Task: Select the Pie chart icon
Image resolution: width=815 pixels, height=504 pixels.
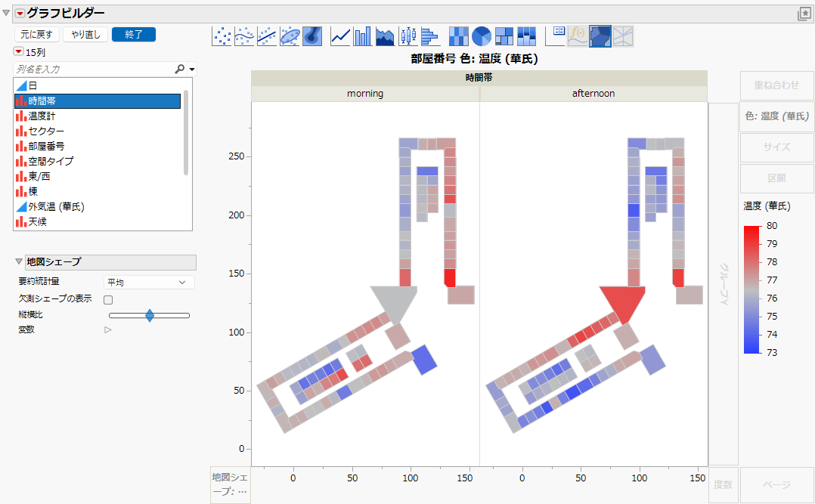Action: pos(482,36)
